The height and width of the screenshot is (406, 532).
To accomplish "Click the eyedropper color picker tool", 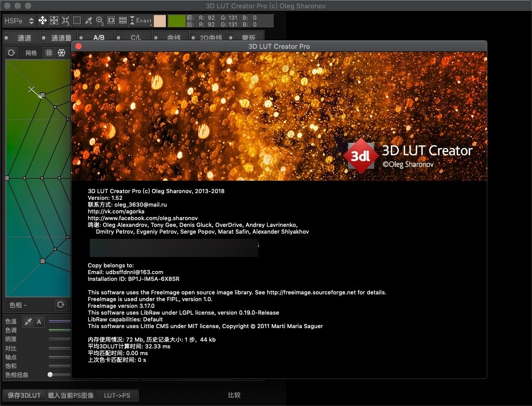I will click(x=88, y=21).
